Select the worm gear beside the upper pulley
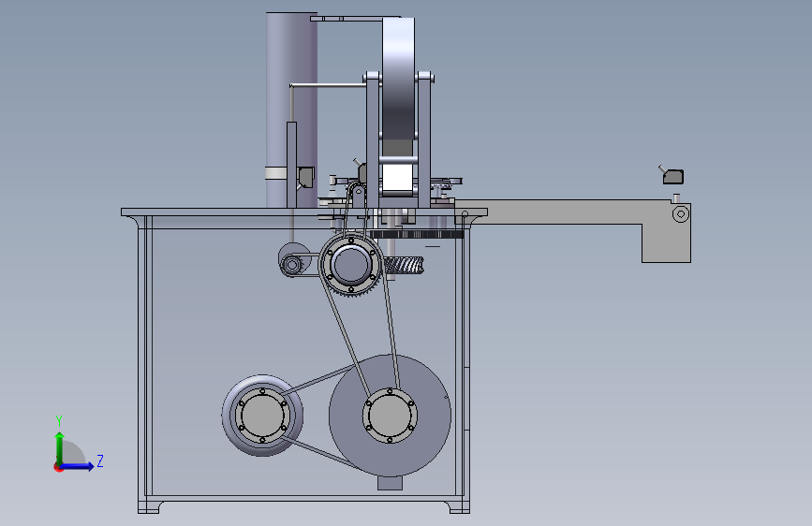 click(405, 266)
